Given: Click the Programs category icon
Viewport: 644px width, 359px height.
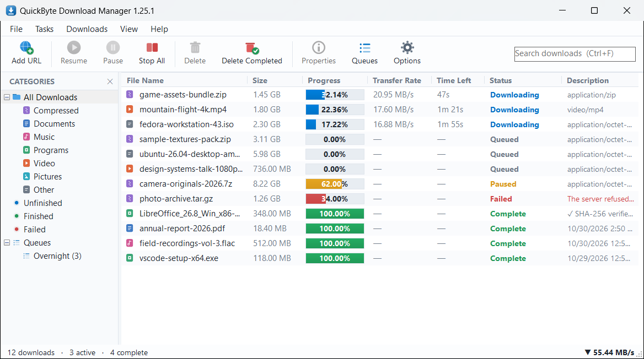Looking at the screenshot, I should tap(26, 150).
